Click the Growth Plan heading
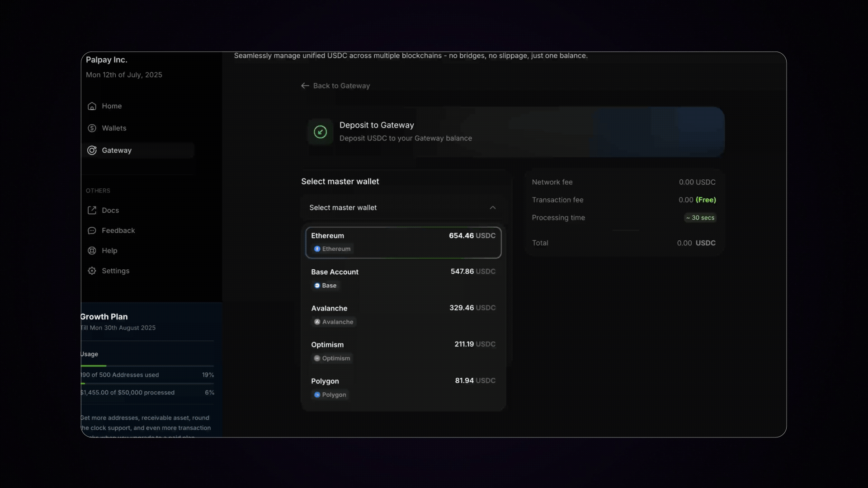The height and width of the screenshot is (488, 868). tap(104, 317)
